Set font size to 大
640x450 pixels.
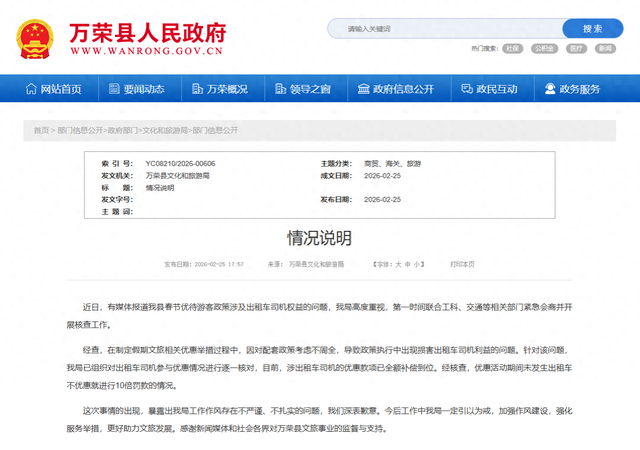click(397, 265)
